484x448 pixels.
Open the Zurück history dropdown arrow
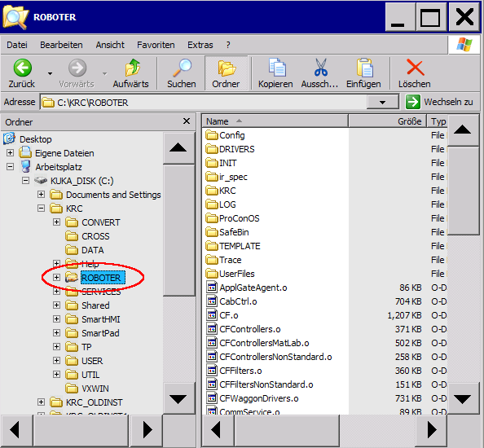50,74
